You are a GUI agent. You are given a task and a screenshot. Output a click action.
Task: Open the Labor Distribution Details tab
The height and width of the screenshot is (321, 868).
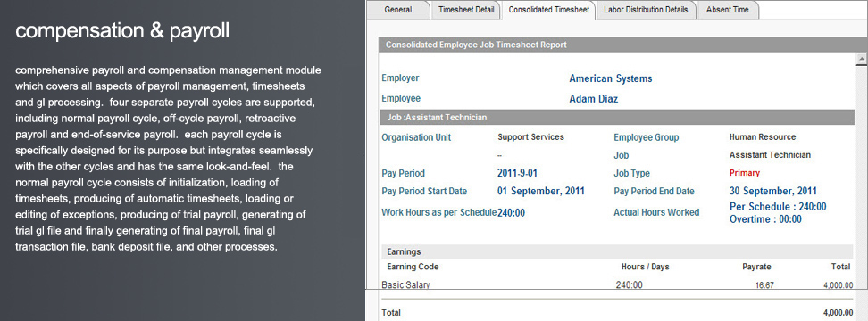coord(646,10)
